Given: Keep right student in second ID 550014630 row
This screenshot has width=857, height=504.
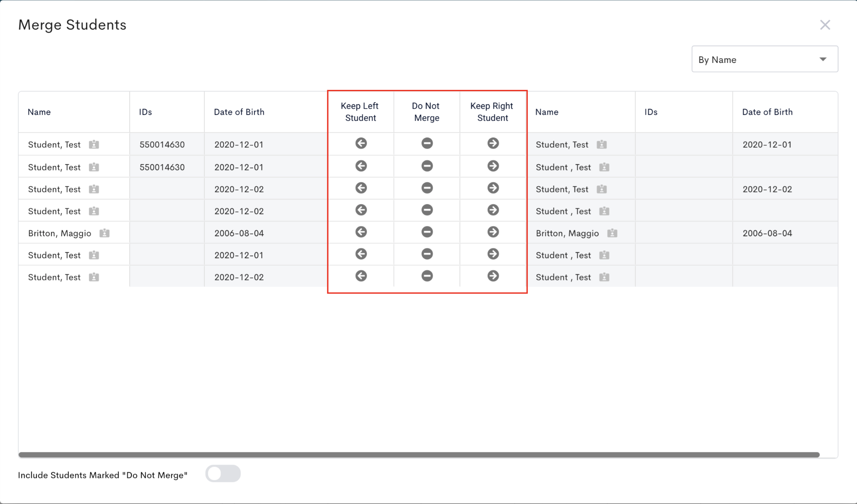Looking at the screenshot, I should point(493,166).
